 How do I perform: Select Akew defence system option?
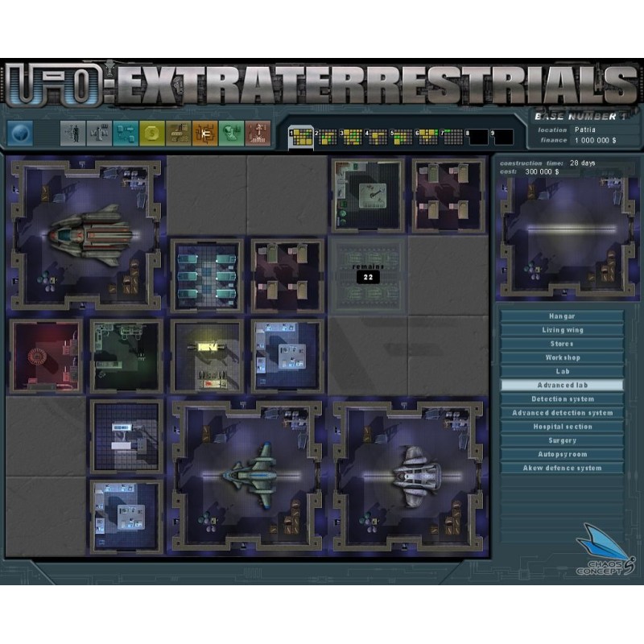pos(562,468)
